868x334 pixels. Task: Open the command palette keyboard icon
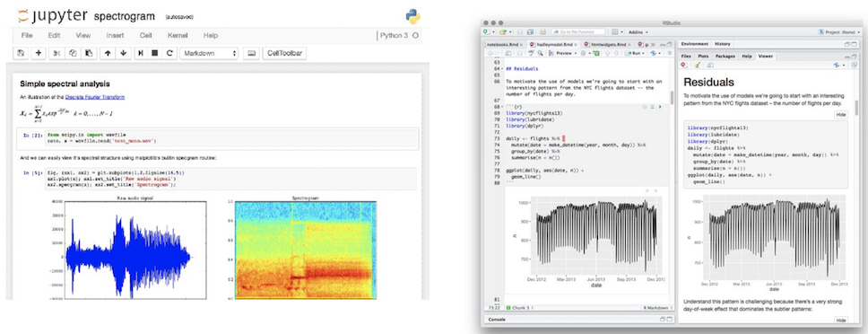251,53
